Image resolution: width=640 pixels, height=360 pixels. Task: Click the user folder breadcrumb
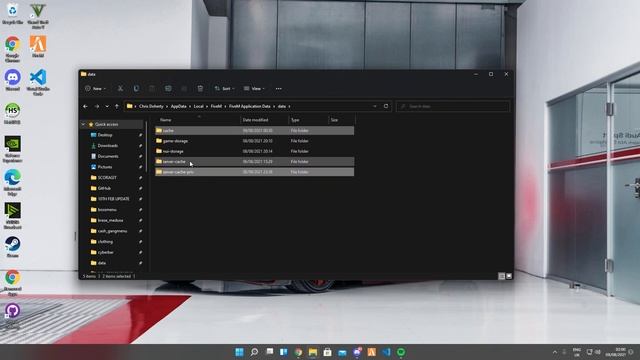pyautogui.click(x=151, y=106)
